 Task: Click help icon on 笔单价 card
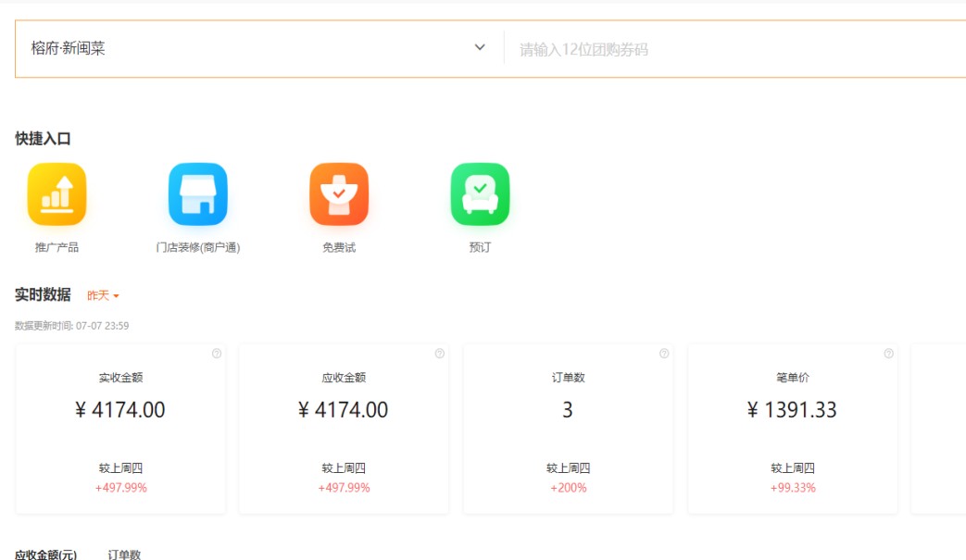coord(888,354)
